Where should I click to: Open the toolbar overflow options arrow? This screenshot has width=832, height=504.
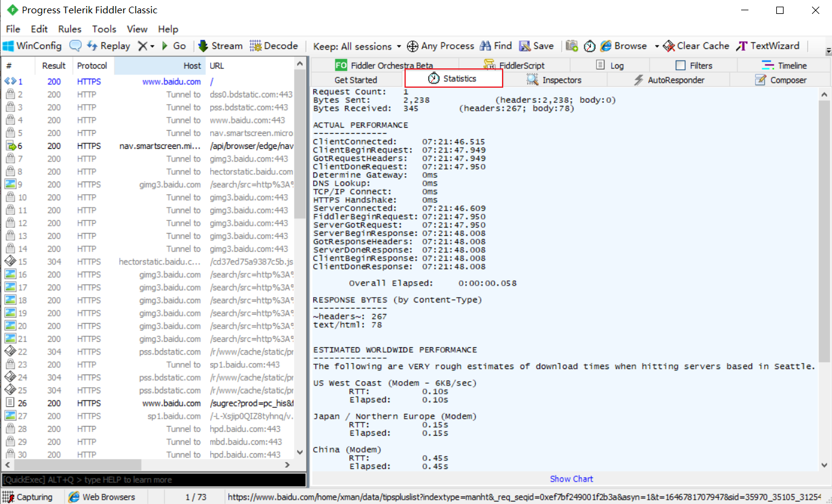pyautogui.click(x=828, y=51)
